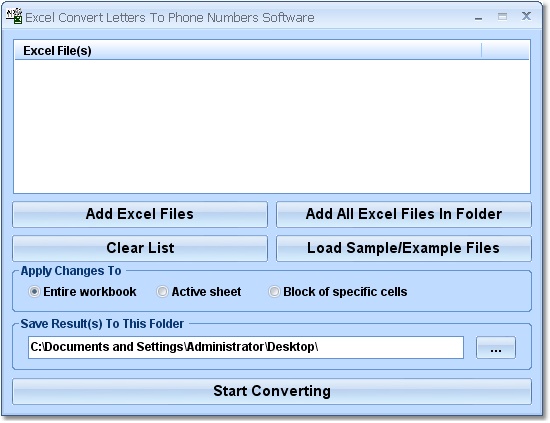Screen dimensions: 550x423
Task: Close the Excel Convert Letters window
Action: point(526,16)
